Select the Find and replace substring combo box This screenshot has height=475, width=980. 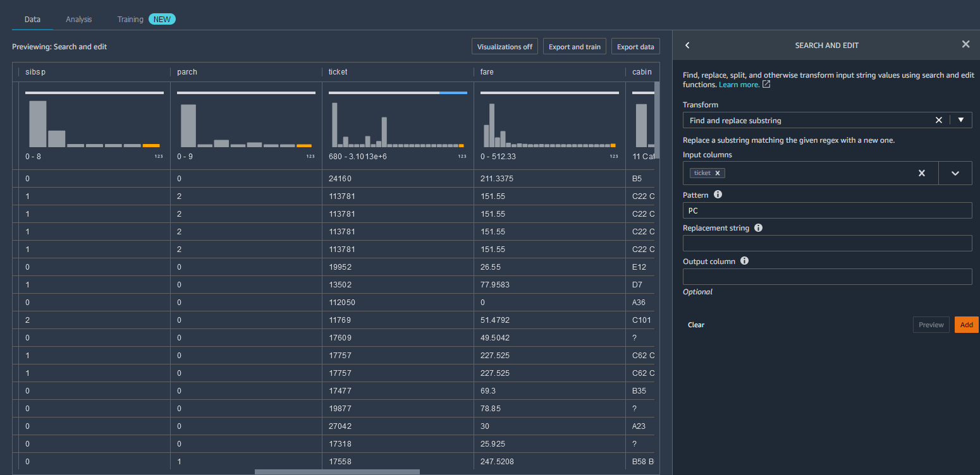pyautogui.click(x=806, y=120)
